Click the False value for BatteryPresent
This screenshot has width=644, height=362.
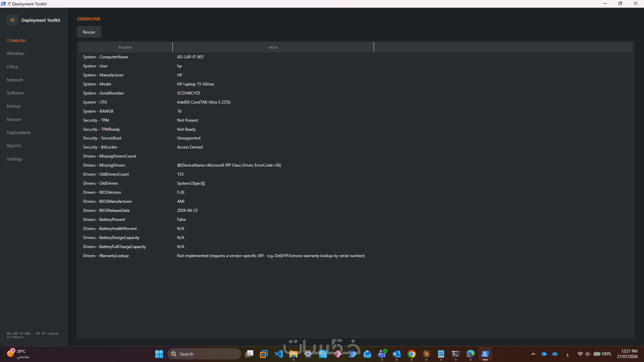pos(181,220)
